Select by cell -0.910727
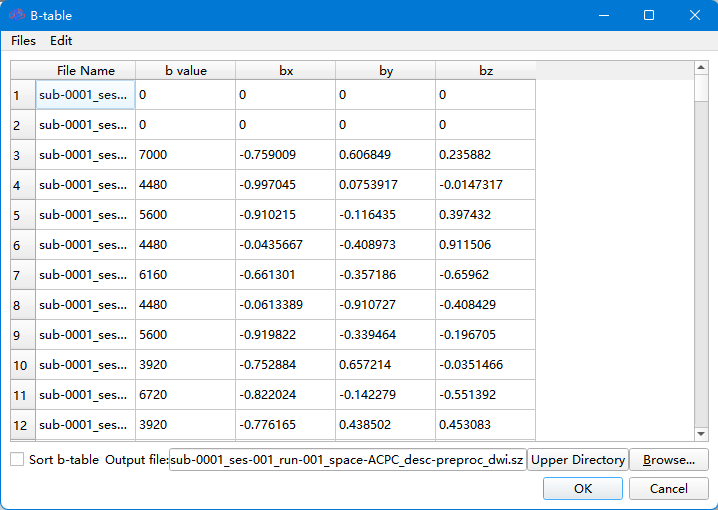Image resolution: width=718 pixels, height=510 pixels. [x=386, y=305]
